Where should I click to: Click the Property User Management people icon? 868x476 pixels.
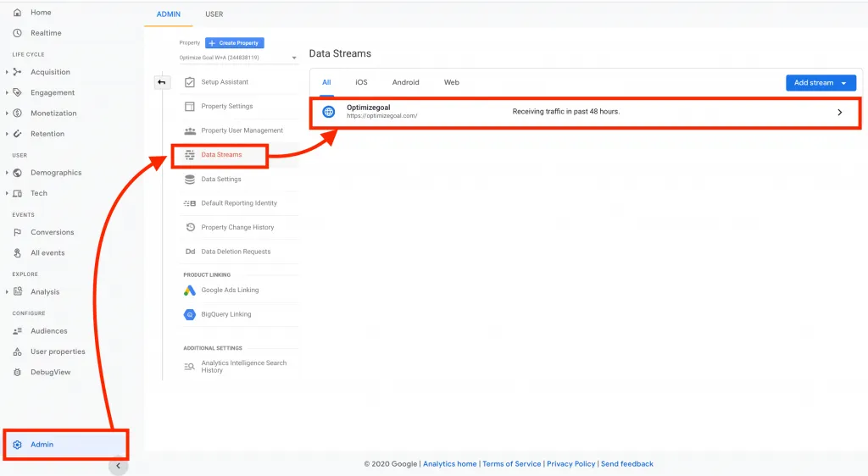coord(190,130)
